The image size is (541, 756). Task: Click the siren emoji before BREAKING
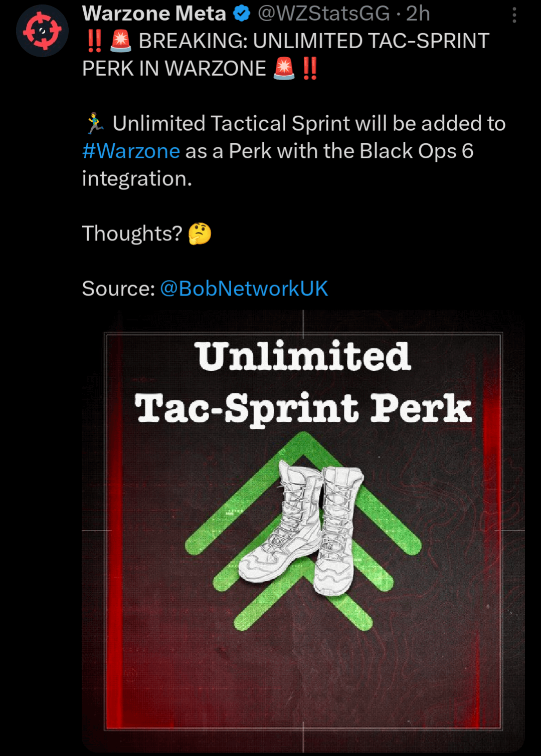pyautogui.click(x=120, y=41)
